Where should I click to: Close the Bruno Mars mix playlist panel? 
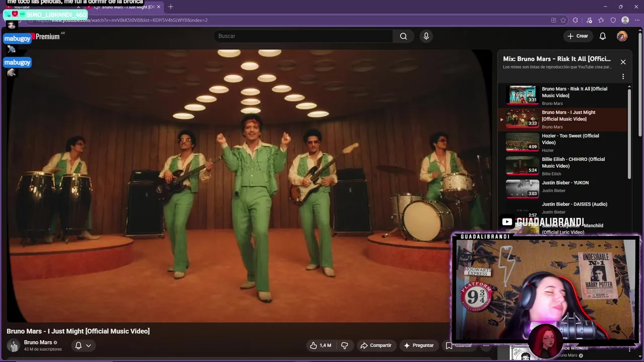click(x=623, y=62)
